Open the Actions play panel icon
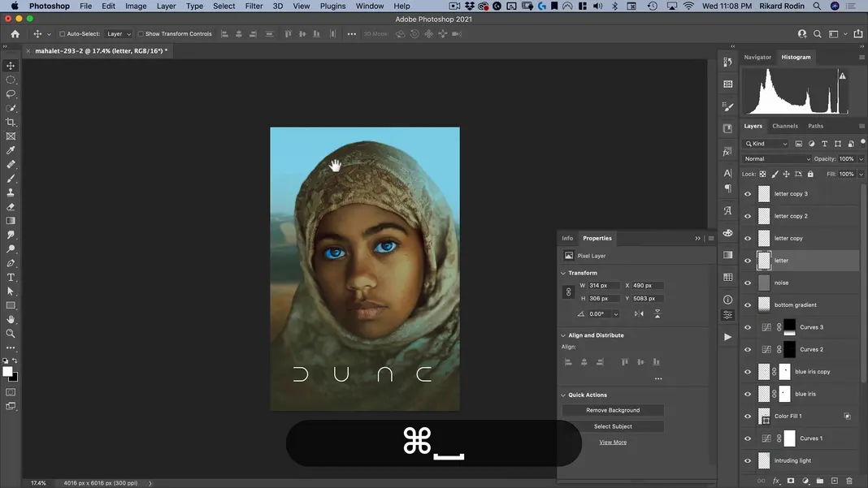Image resolution: width=868 pixels, height=488 pixels. coord(727,337)
